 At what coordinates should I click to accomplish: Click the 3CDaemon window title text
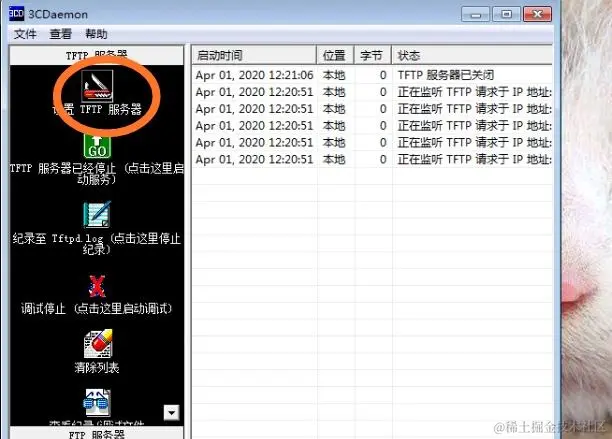coord(58,14)
